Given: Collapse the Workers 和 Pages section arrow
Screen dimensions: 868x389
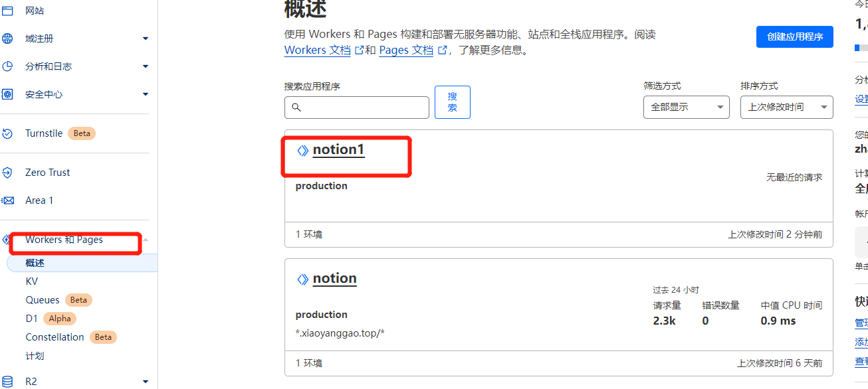Looking at the screenshot, I should [x=146, y=240].
